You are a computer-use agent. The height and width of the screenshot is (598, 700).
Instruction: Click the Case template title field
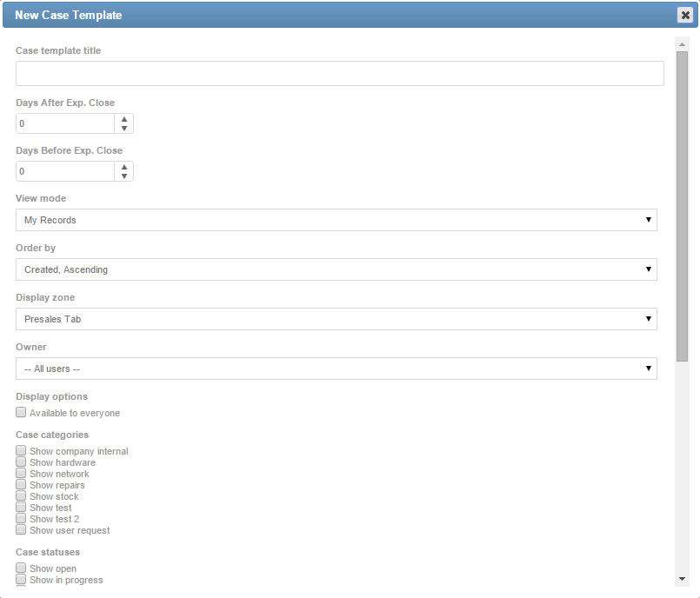point(340,74)
